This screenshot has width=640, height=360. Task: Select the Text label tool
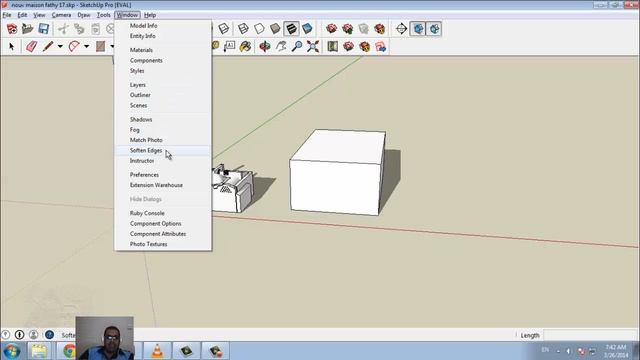click(229, 47)
